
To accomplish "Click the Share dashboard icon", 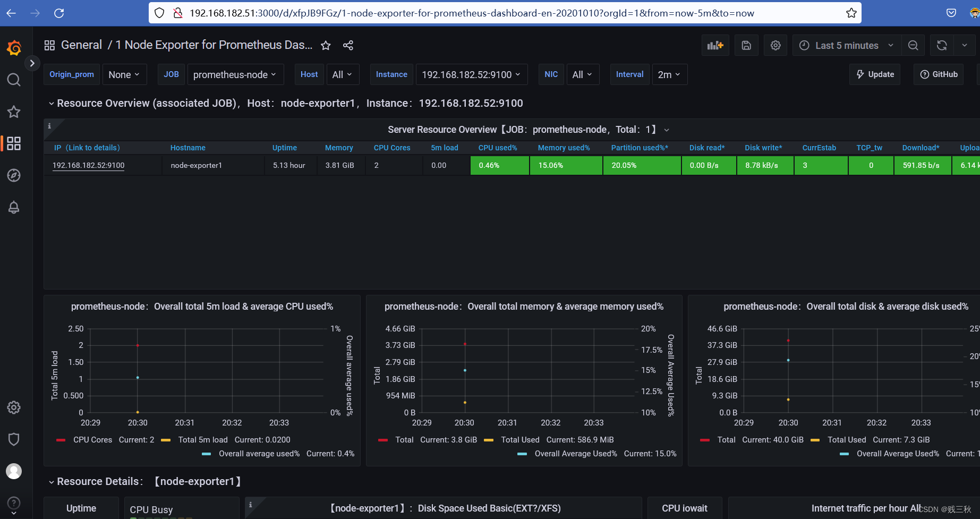I will pyautogui.click(x=348, y=45).
